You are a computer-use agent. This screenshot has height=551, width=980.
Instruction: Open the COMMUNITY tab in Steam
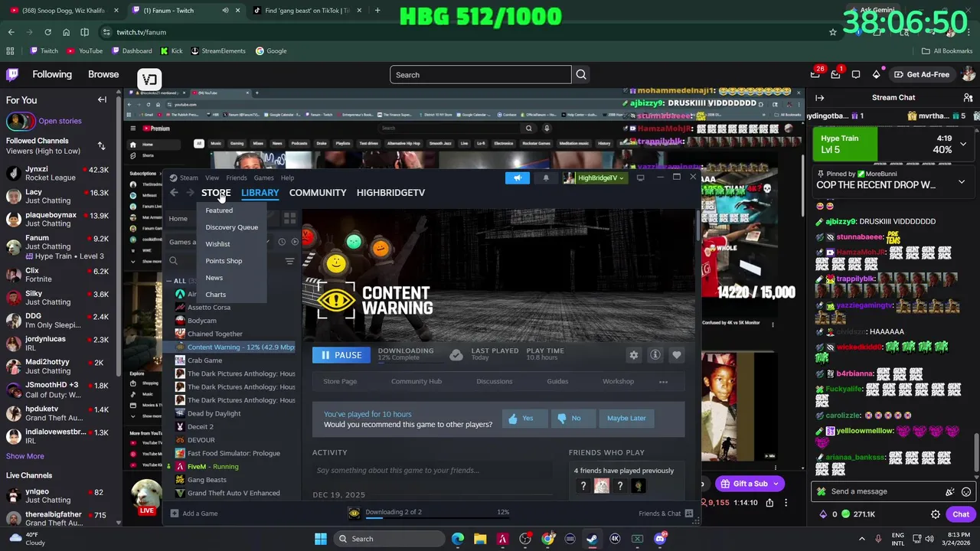tap(318, 193)
